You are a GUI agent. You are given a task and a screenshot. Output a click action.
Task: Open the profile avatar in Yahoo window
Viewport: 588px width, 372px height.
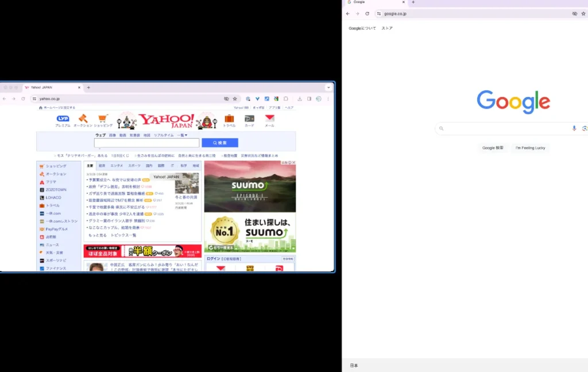tap(318, 99)
